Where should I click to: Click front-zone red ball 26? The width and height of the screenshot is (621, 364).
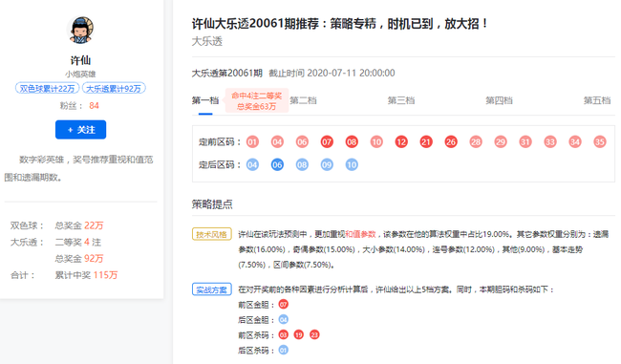coord(451,141)
